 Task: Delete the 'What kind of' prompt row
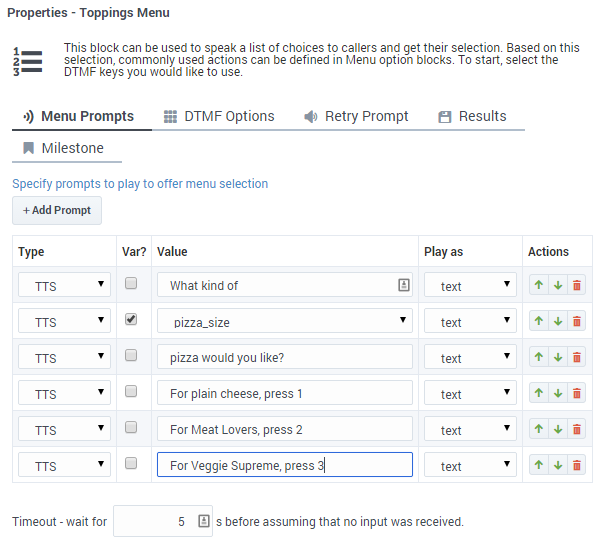tap(577, 285)
